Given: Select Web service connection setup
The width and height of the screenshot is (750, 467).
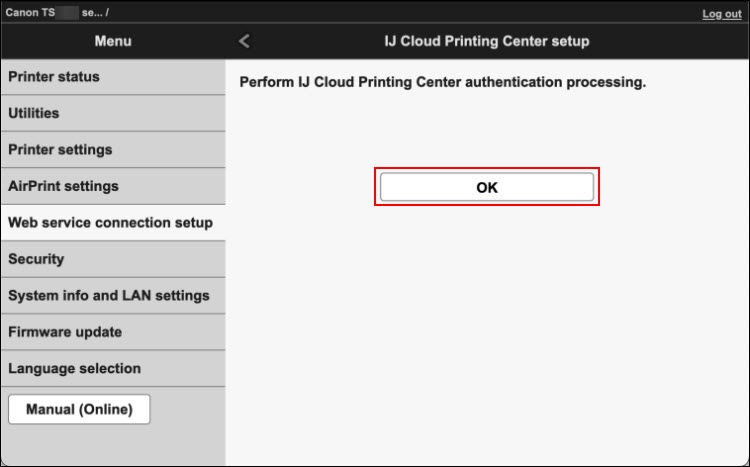Looking at the screenshot, I should (112, 223).
